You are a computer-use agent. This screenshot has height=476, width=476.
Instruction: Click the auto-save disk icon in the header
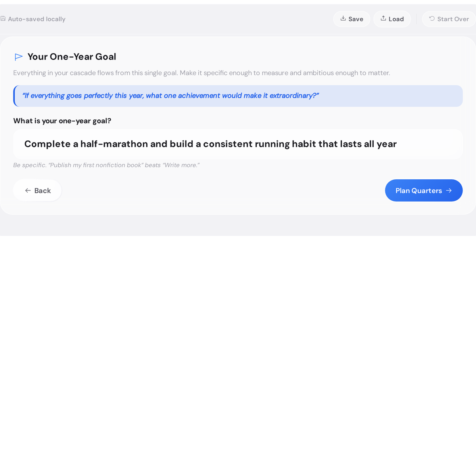[x=3, y=19]
